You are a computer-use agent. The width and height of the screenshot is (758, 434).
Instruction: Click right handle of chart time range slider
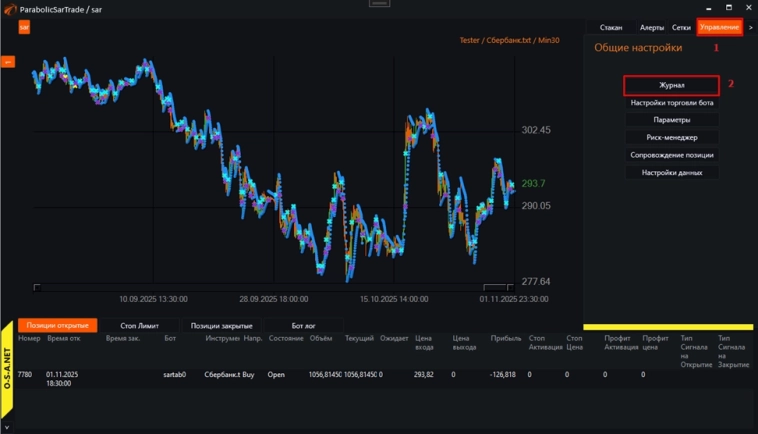[512, 288]
